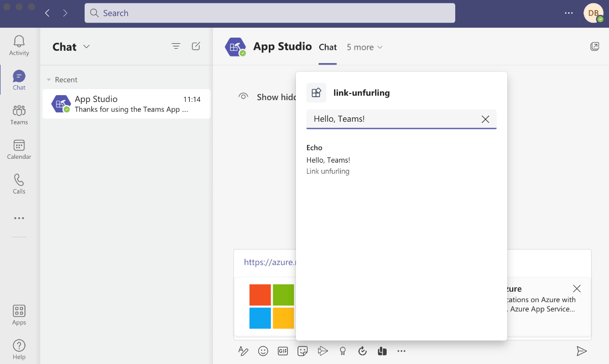Open the Sticker picker

[303, 351]
